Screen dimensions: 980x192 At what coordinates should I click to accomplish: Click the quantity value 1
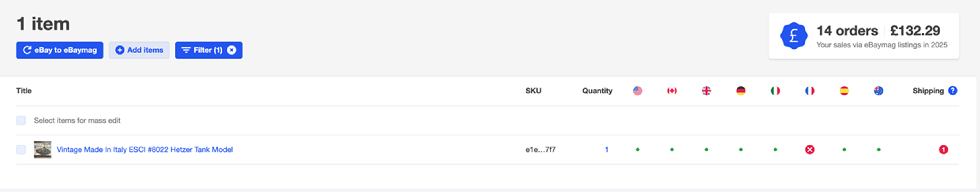606,149
